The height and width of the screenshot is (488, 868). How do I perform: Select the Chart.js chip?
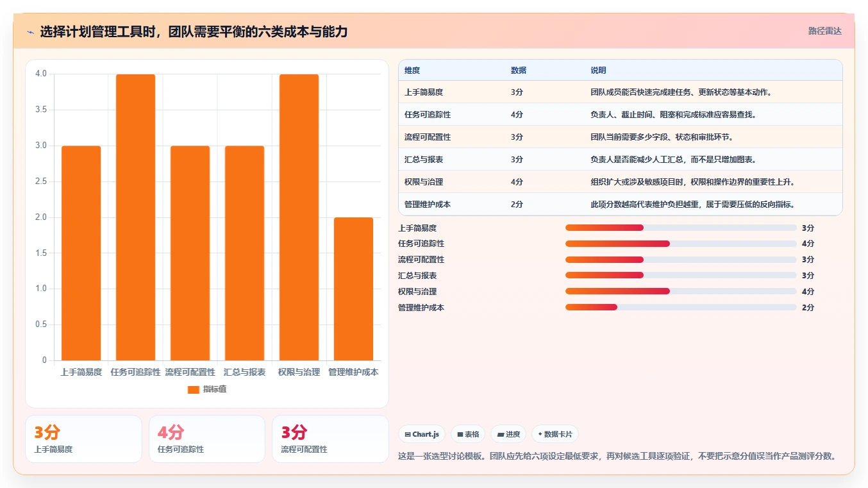point(422,434)
